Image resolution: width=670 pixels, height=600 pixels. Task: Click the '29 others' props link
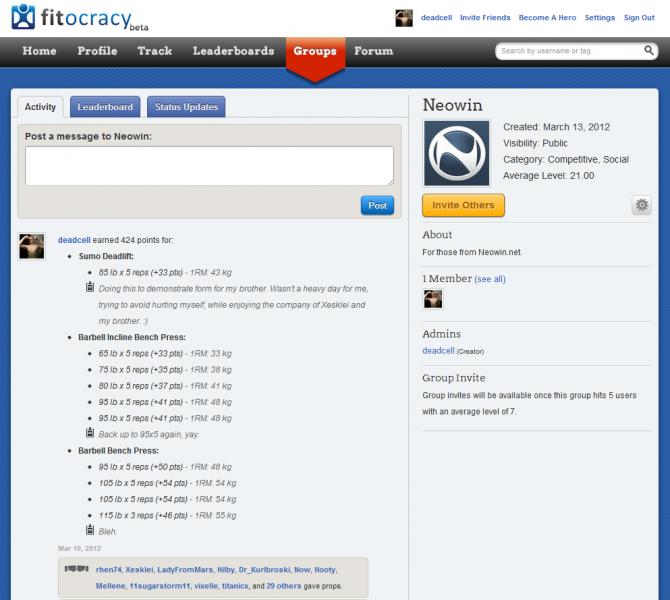(x=284, y=586)
